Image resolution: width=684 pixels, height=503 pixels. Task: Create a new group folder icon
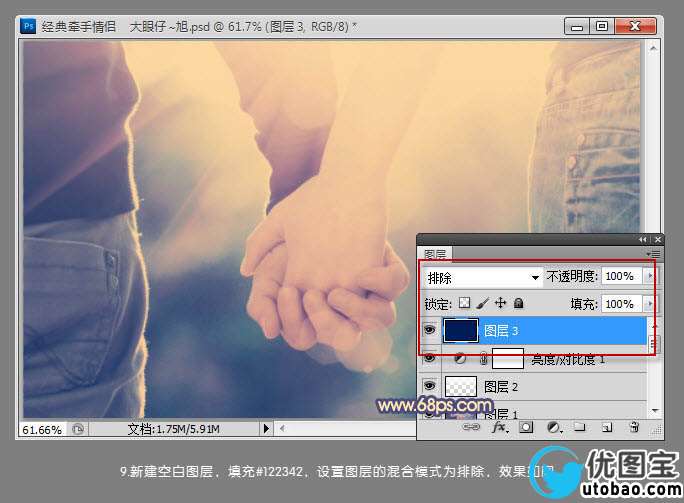point(580,427)
